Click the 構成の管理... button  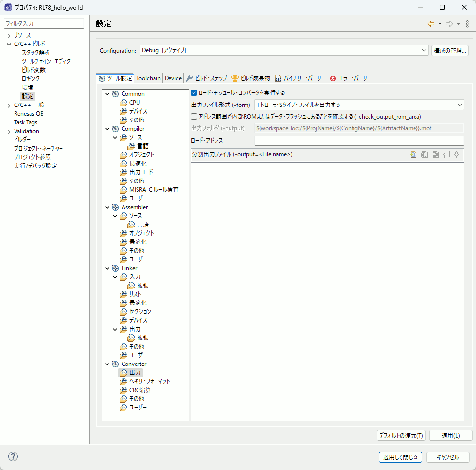point(450,51)
